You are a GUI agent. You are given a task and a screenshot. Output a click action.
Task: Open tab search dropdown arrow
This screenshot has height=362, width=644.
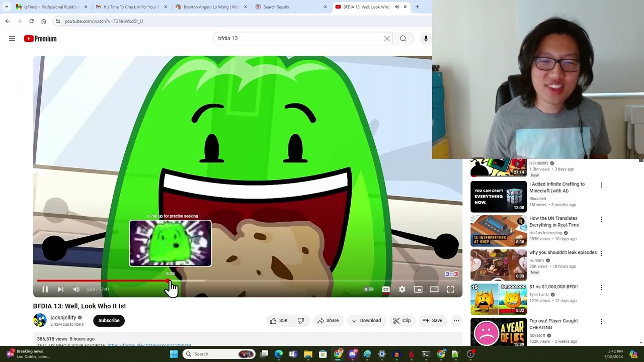6,7
